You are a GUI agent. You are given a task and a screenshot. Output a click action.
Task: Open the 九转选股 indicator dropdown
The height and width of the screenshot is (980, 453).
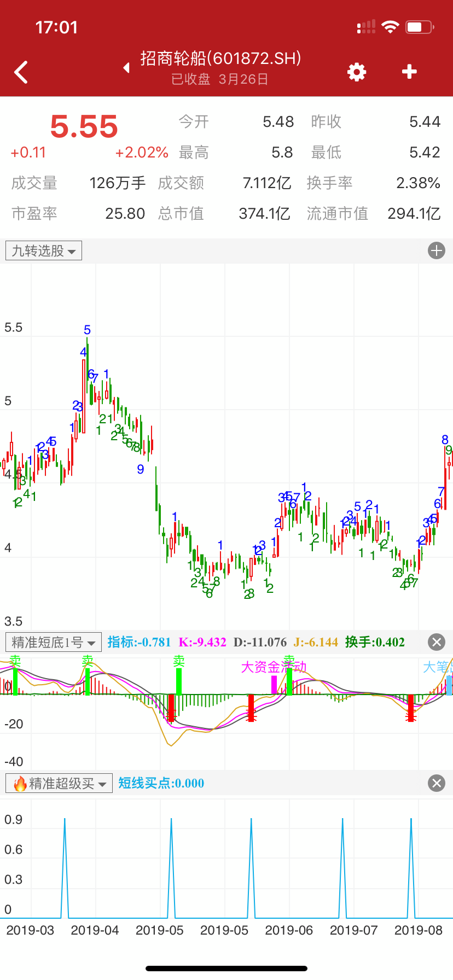44,251
